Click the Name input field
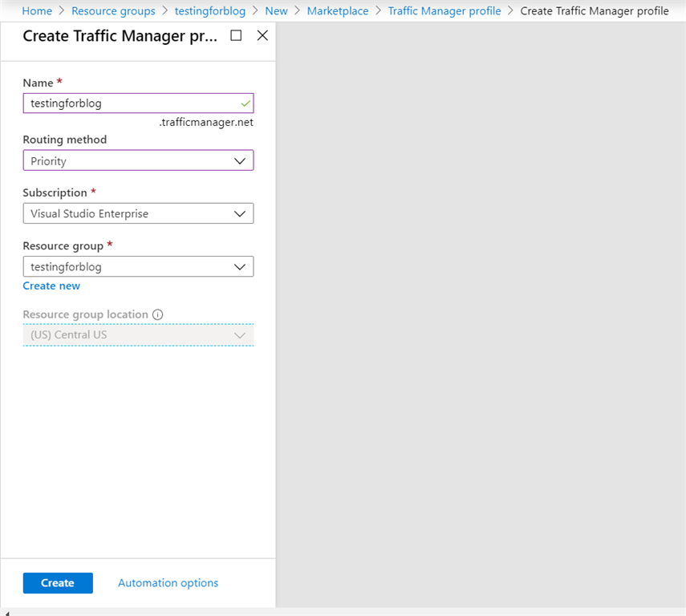686x616 pixels. coord(128,103)
